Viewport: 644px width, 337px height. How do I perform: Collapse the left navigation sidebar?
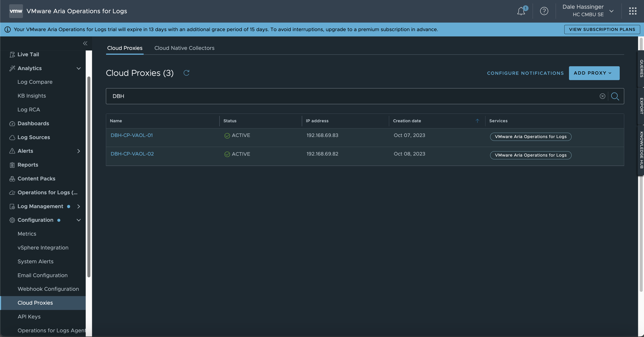pyautogui.click(x=85, y=43)
